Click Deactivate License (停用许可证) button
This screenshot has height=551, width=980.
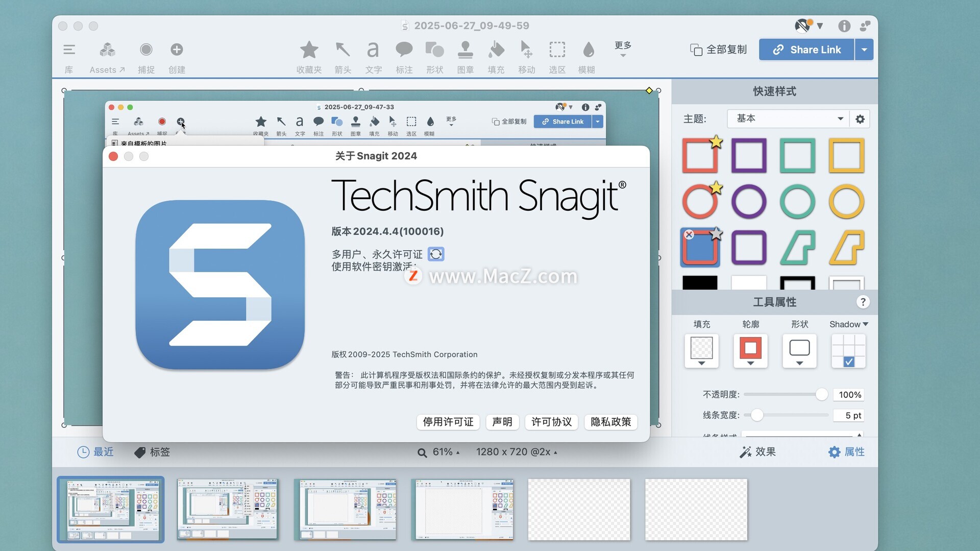tap(448, 422)
